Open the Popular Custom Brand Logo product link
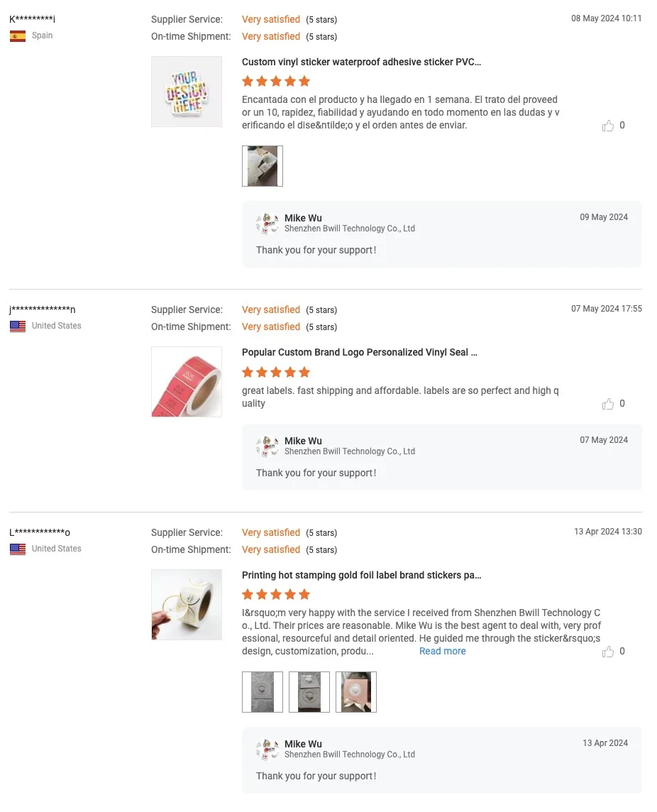Image resolution: width=657 pixels, height=812 pixels. [359, 352]
